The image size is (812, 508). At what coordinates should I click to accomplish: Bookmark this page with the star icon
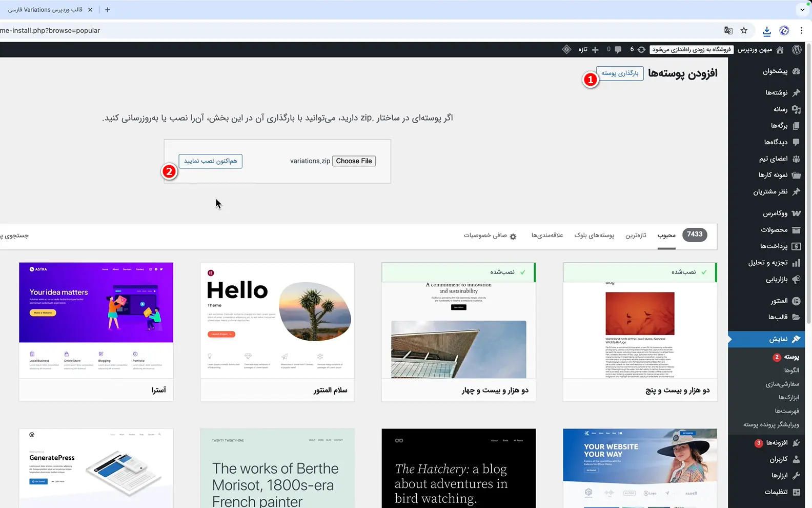click(x=744, y=31)
